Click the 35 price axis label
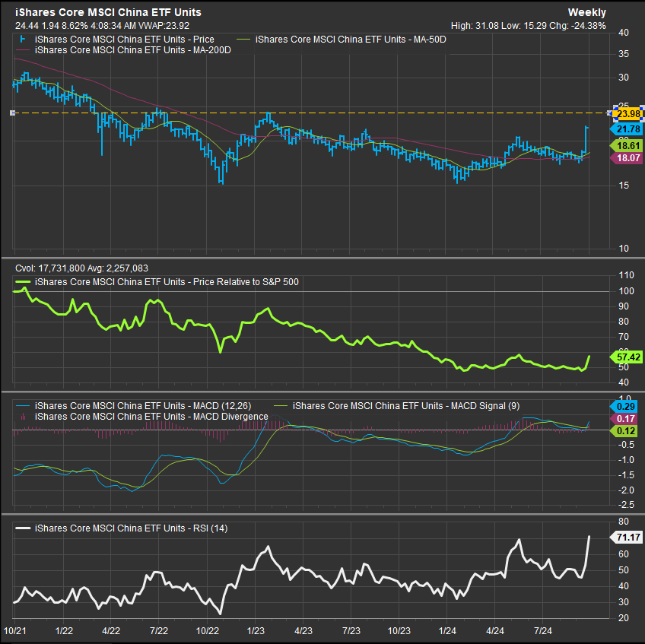Screen dimensions: 645x644 [624, 54]
